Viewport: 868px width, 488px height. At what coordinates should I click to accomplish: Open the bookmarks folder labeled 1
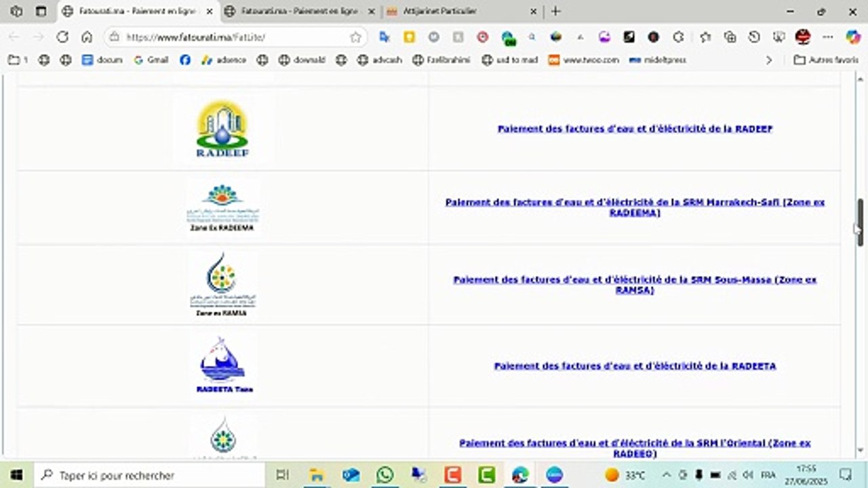(18, 60)
